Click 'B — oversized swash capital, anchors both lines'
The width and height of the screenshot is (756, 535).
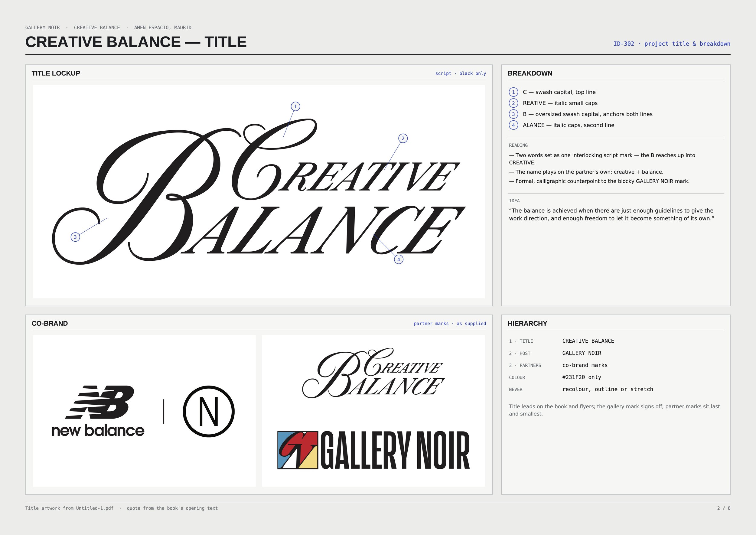coord(587,114)
